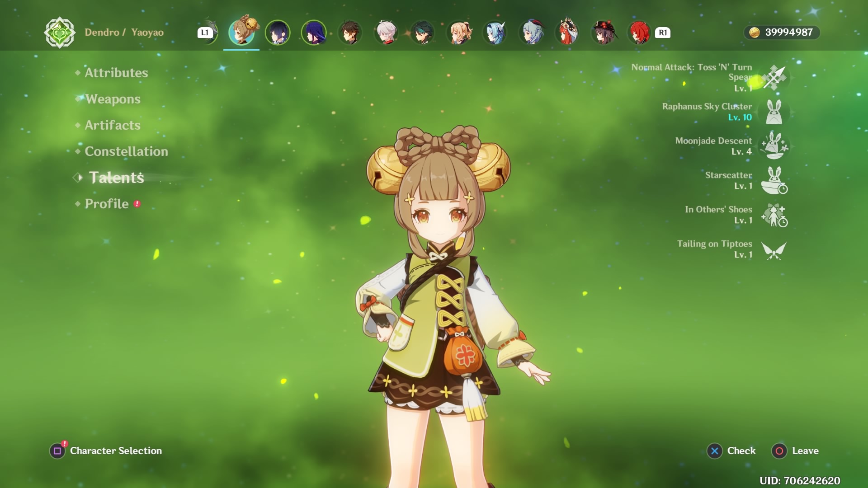This screenshot has height=488, width=868.
Task: Select Diluc's red-haired portrait
Action: [640, 33]
